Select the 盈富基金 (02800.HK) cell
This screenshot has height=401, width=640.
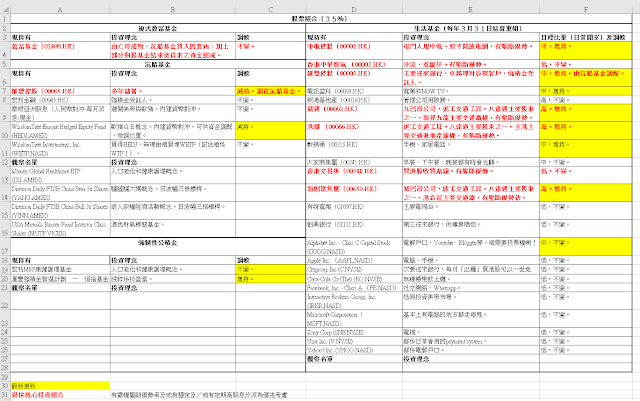60,51
